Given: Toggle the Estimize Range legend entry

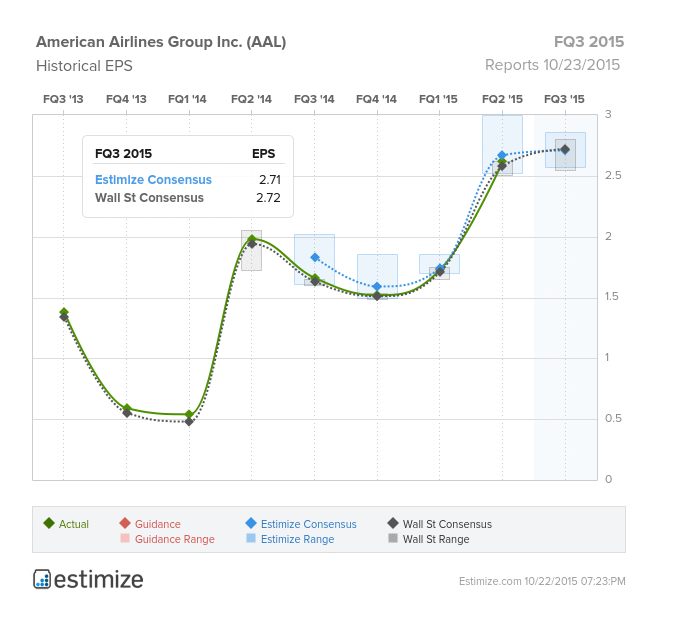Looking at the screenshot, I should coord(297,539).
